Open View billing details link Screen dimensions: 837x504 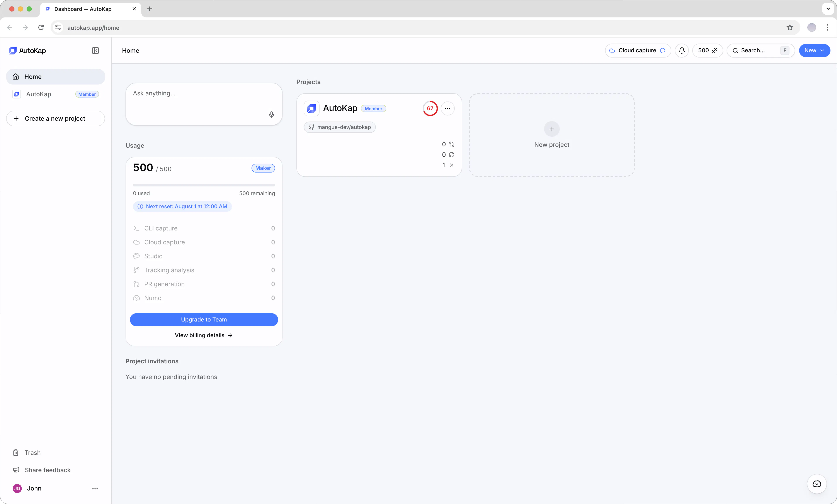(x=204, y=335)
